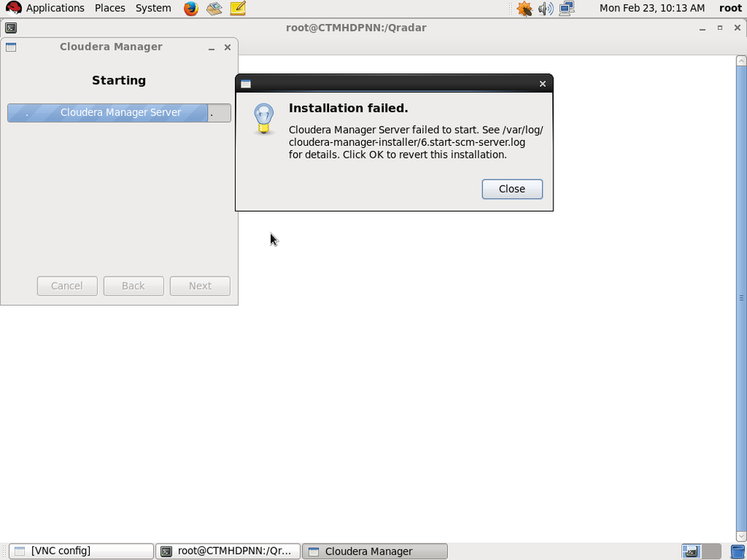Click the second workspace in workspace switcher

tap(711, 551)
